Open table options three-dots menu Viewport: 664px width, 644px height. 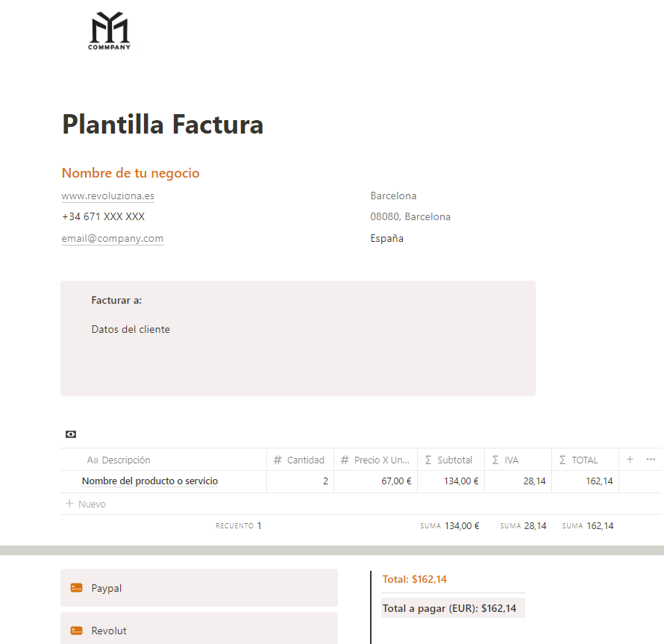[x=651, y=460]
